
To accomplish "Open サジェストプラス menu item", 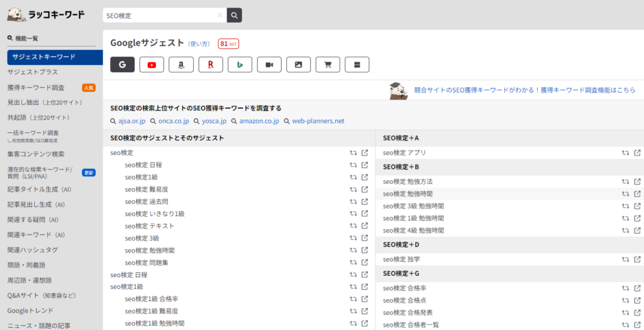I will (32, 72).
